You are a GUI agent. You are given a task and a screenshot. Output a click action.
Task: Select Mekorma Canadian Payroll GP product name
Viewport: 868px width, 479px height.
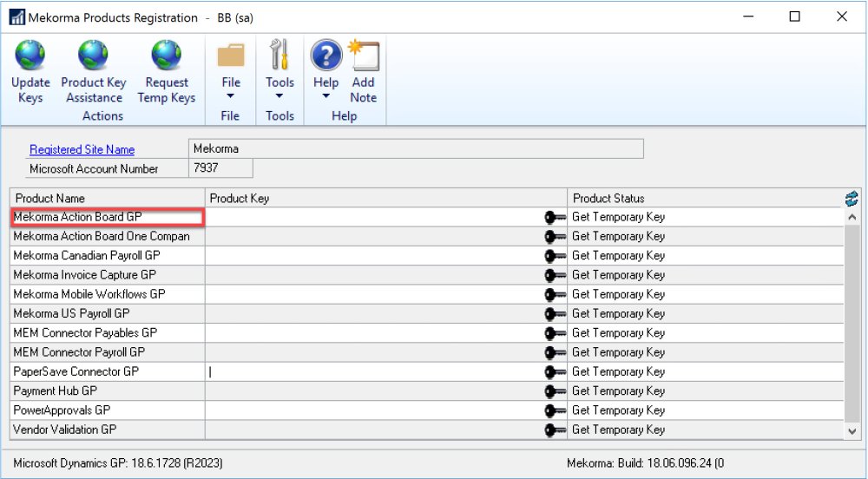pos(86,255)
